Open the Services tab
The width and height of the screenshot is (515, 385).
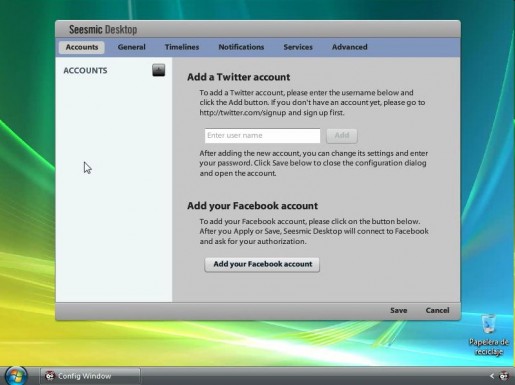tap(298, 47)
